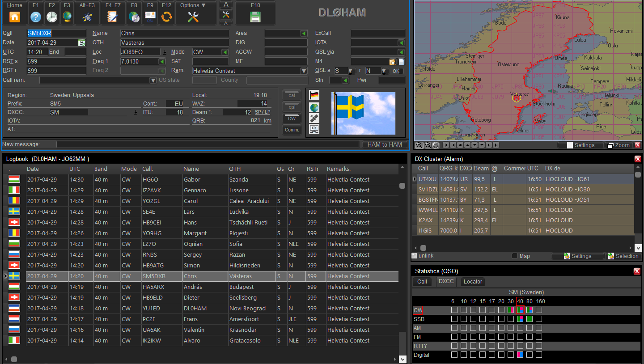Open the IOTA field dropdown arrow
The height and width of the screenshot is (364, 644).
[x=401, y=42]
